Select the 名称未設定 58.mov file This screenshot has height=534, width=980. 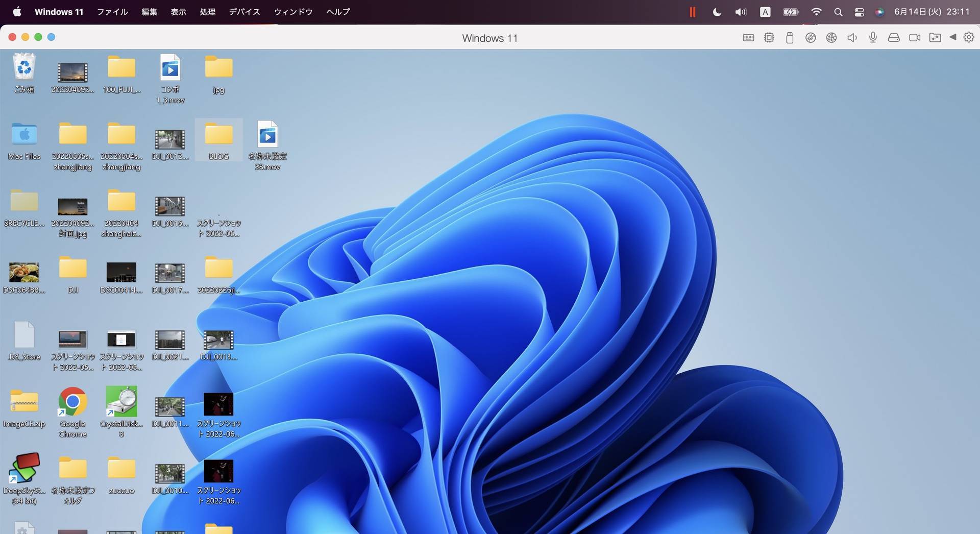pyautogui.click(x=267, y=145)
